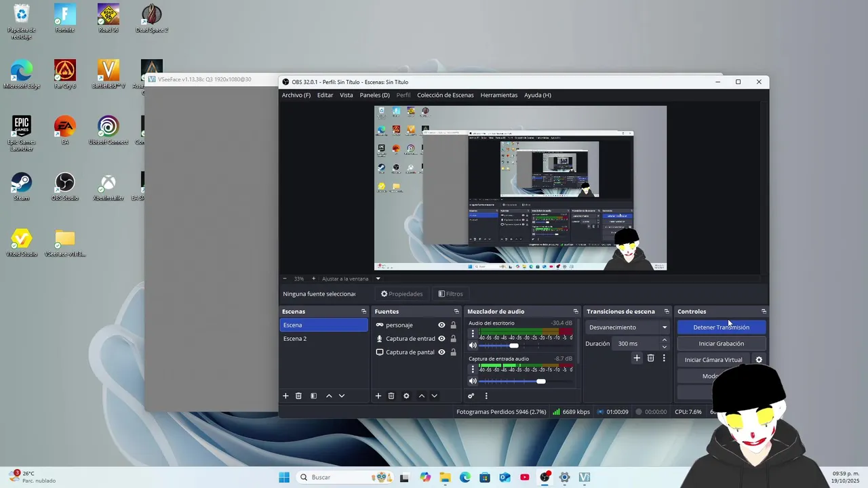
Task: Add a new source in the Fuentes panel
Action: [x=378, y=396]
